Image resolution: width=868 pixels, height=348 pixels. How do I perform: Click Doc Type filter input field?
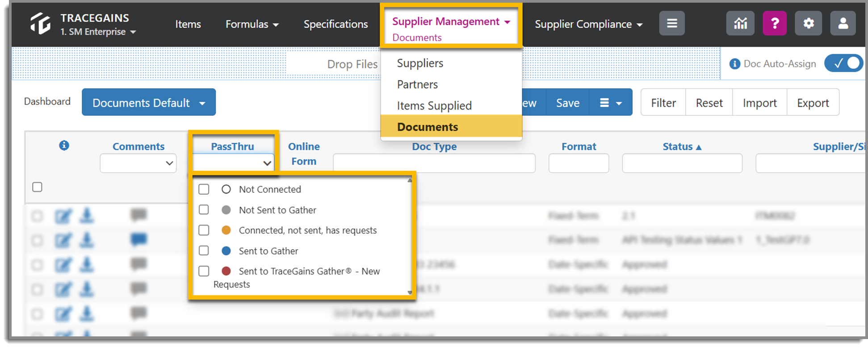(x=434, y=163)
